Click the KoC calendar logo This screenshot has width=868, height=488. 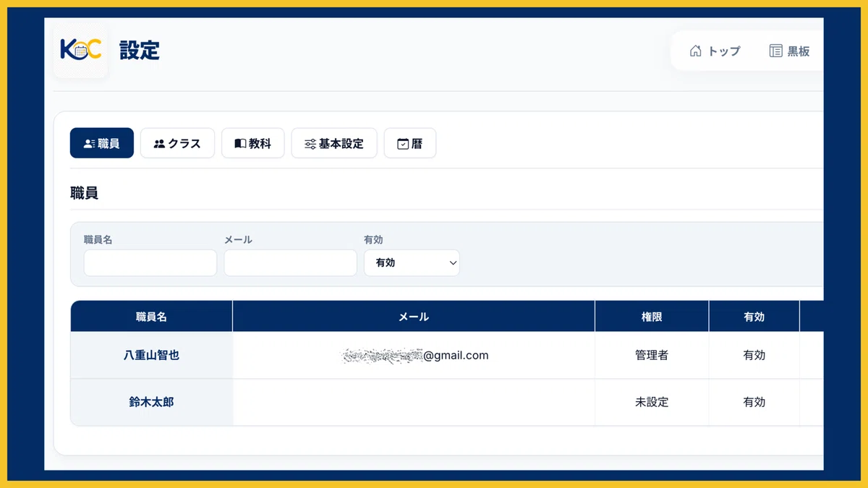tap(80, 50)
